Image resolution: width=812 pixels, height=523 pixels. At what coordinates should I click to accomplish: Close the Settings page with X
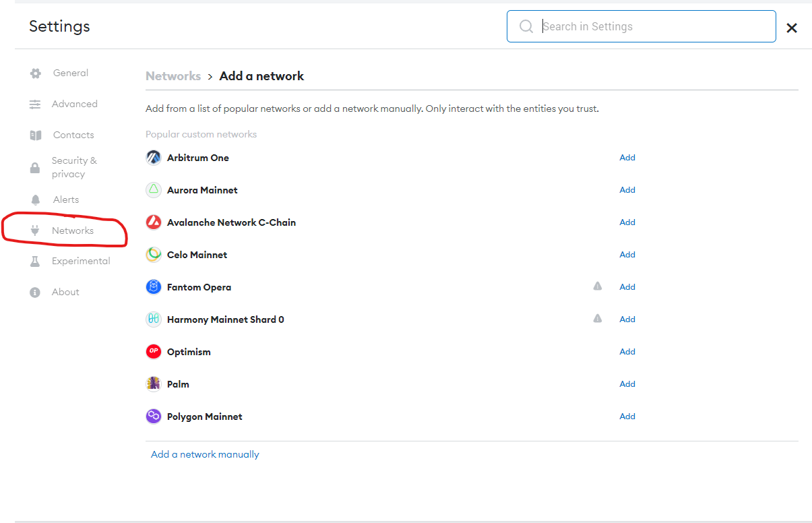click(792, 28)
